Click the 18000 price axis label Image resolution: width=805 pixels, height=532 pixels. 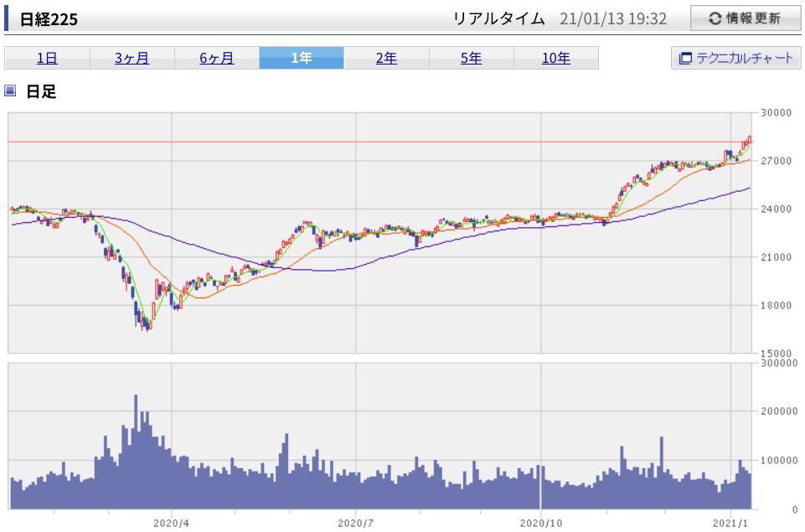[776, 306]
